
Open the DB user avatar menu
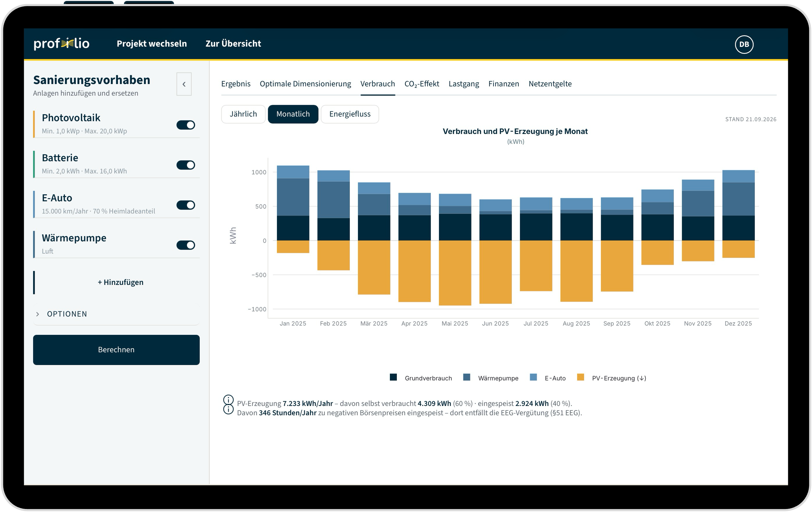pos(744,44)
